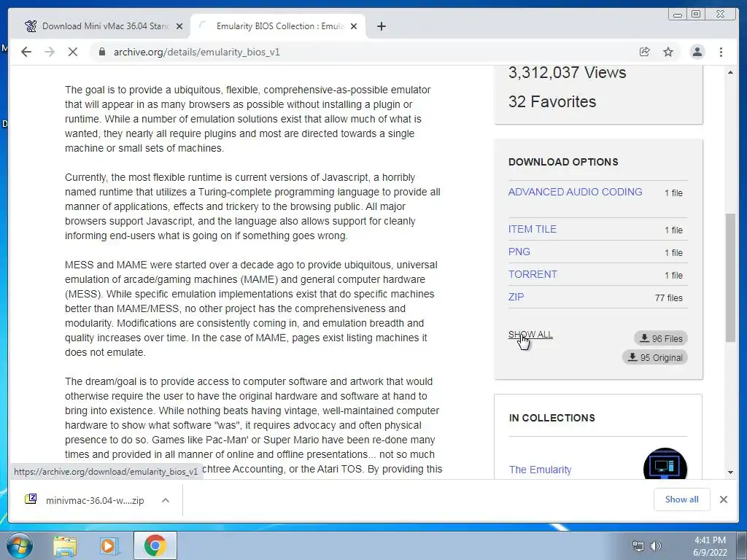Open The Emularity collection link
Image resolution: width=747 pixels, height=560 pixels.
541,470
